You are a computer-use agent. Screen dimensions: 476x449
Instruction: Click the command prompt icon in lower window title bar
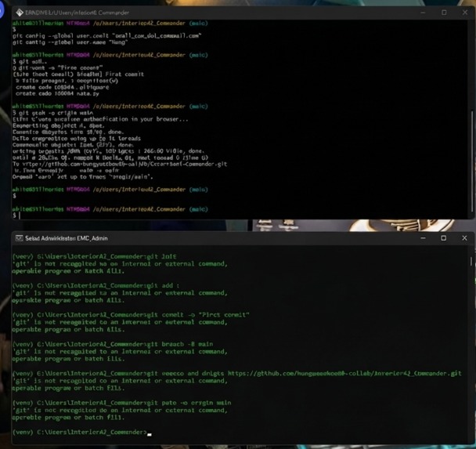pyautogui.click(x=19, y=238)
